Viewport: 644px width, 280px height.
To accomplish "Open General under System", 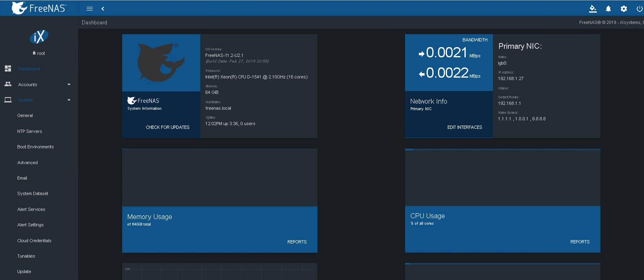I will pos(25,115).
